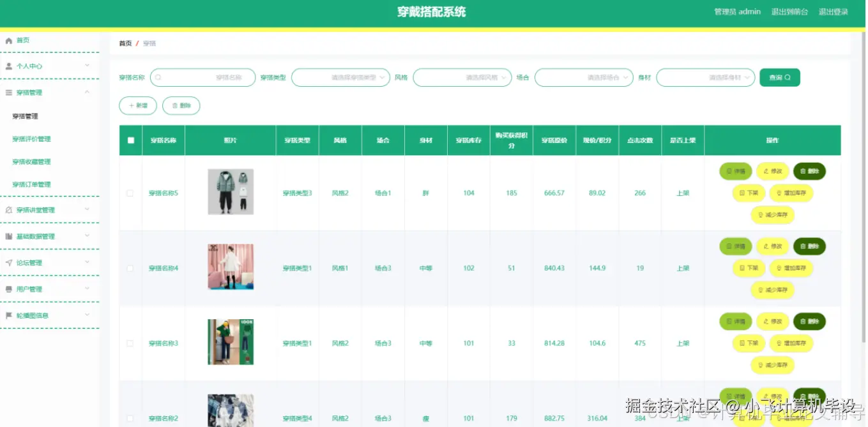Check the checkbox for row 穿搭名称2
This screenshot has width=868, height=427.
point(130,419)
